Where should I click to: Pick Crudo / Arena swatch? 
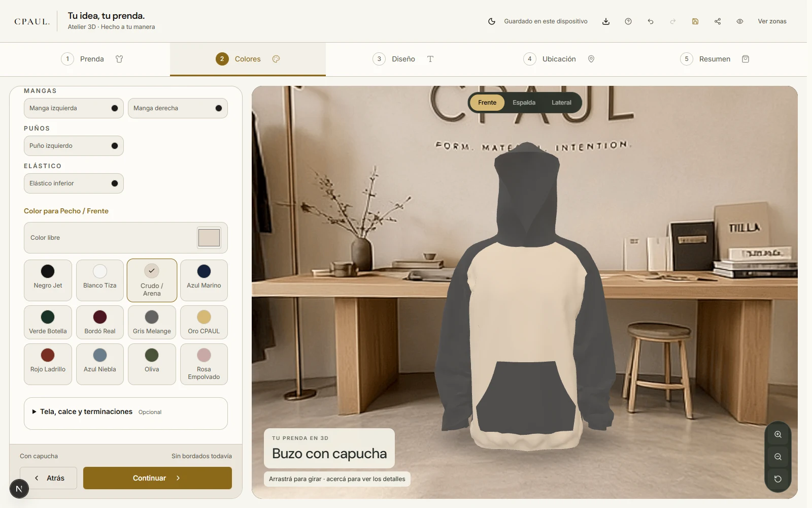click(152, 280)
